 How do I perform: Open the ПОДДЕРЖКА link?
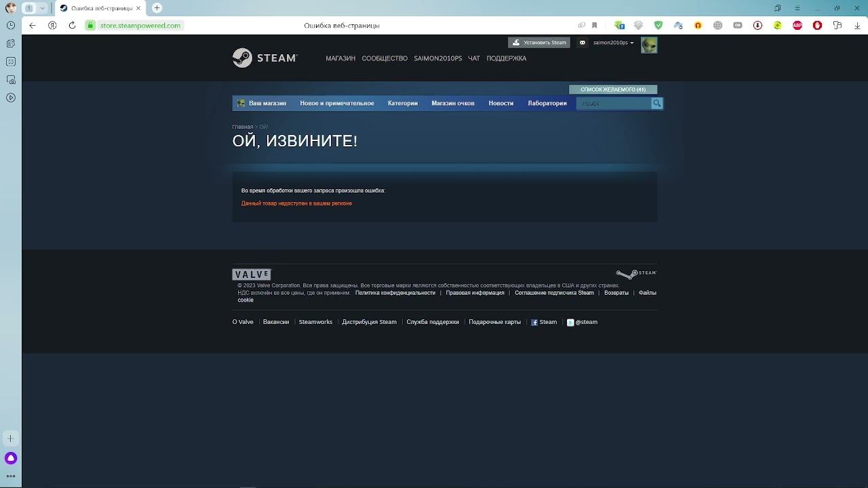click(x=507, y=58)
